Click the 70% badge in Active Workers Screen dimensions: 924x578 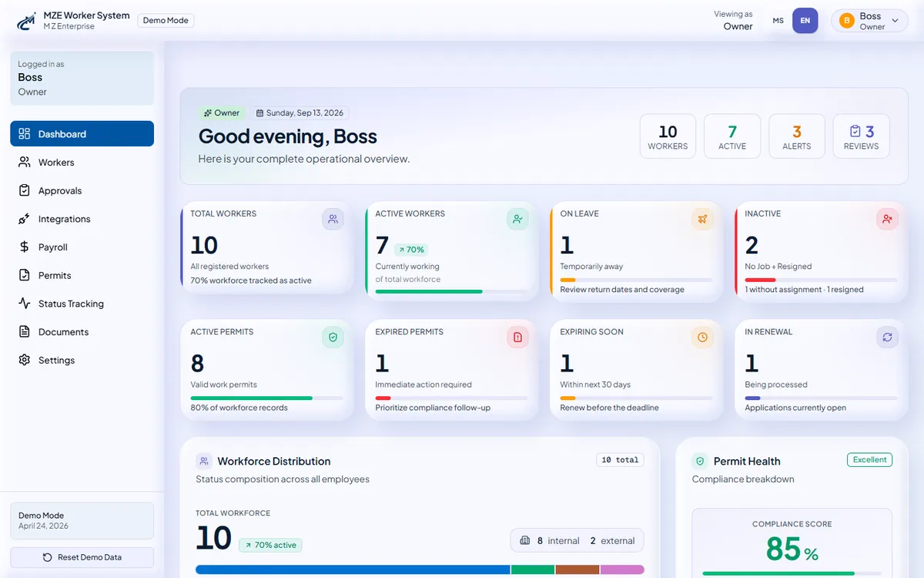pyautogui.click(x=410, y=250)
